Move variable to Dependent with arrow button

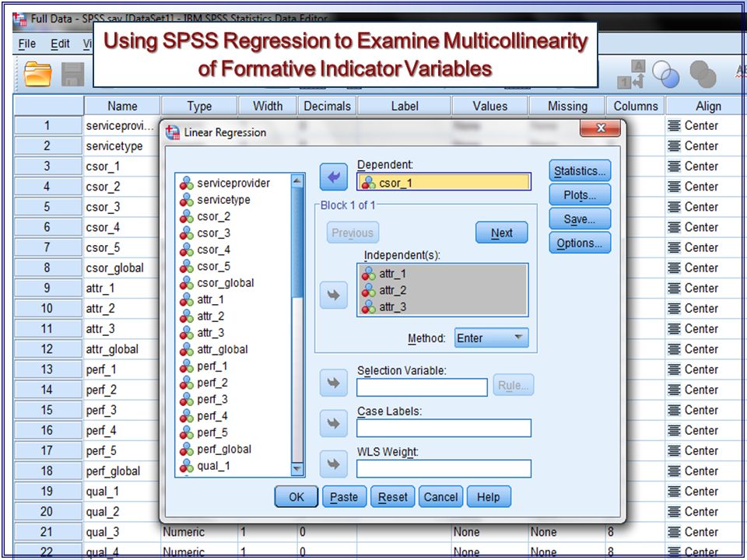click(x=334, y=177)
